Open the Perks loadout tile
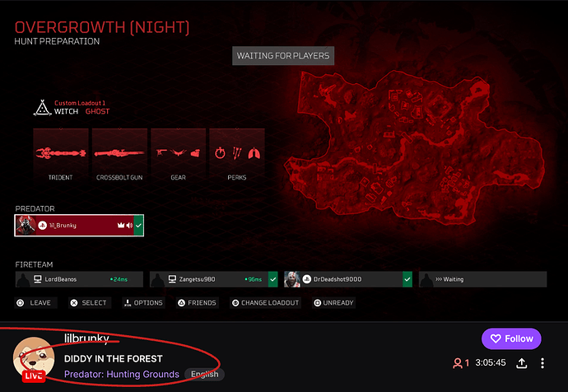568x392 pixels. [x=237, y=156]
